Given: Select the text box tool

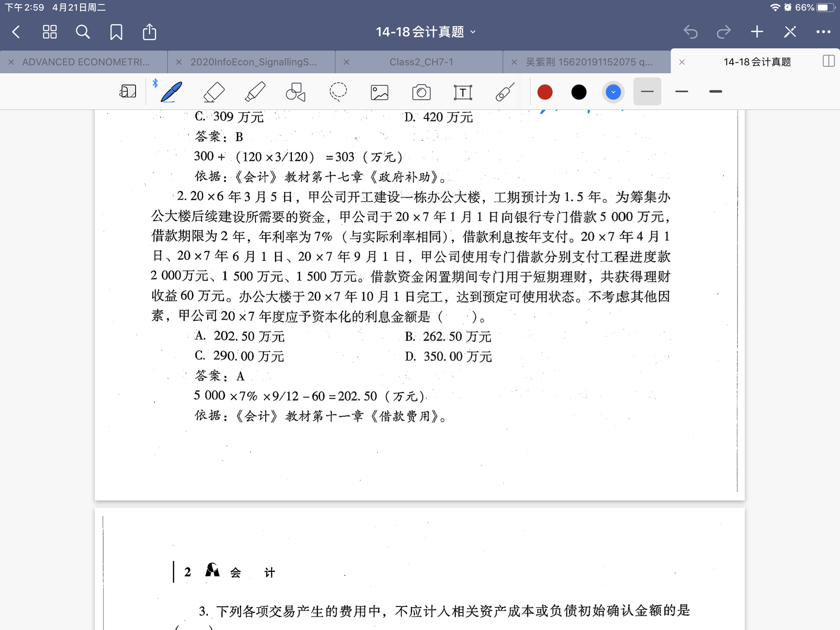Looking at the screenshot, I should coord(463,92).
